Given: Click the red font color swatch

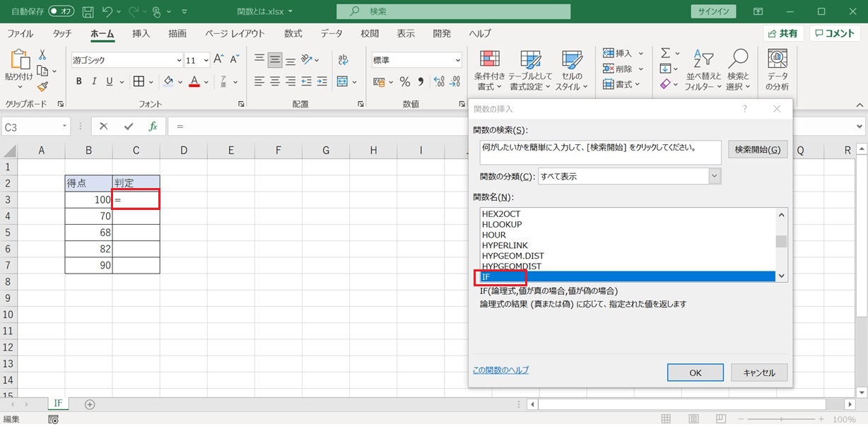Looking at the screenshot, I should (x=194, y=82).
